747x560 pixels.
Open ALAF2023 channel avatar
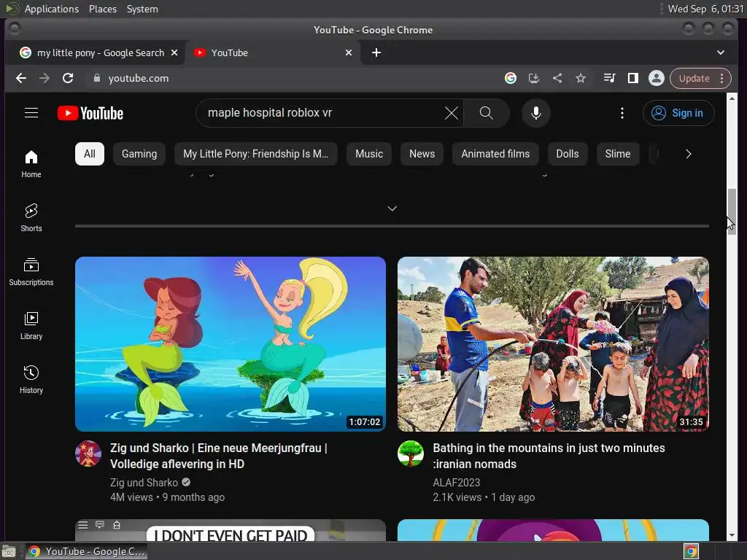pyautogui.click(x=411, y=454)
